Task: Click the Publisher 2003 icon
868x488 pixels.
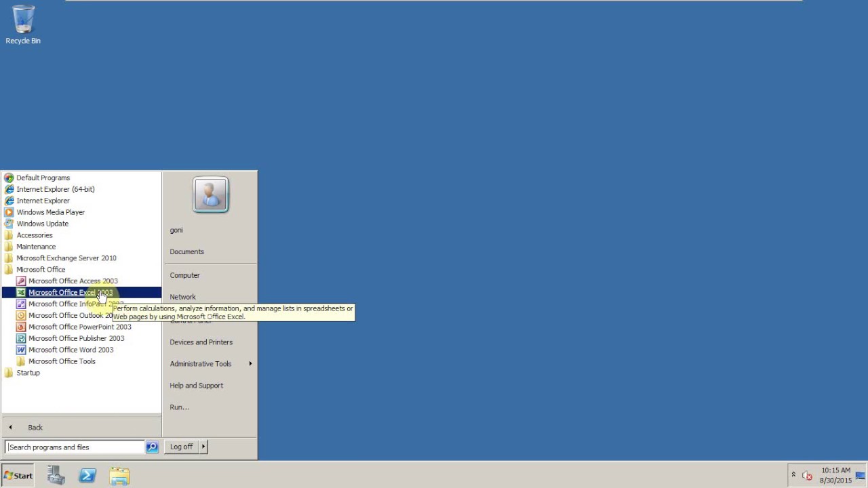Action: (x=21, y=338)
